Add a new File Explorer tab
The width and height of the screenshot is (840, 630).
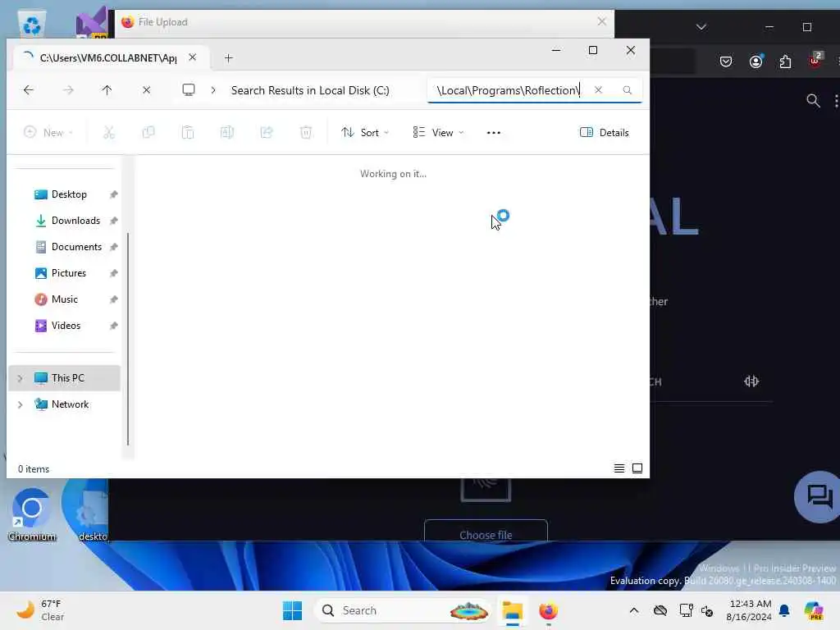point(228,58)
